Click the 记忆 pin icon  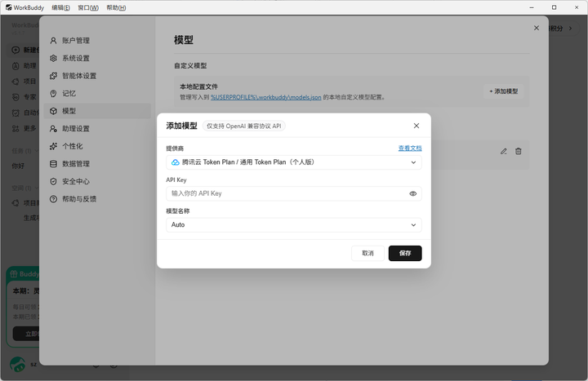53,93
